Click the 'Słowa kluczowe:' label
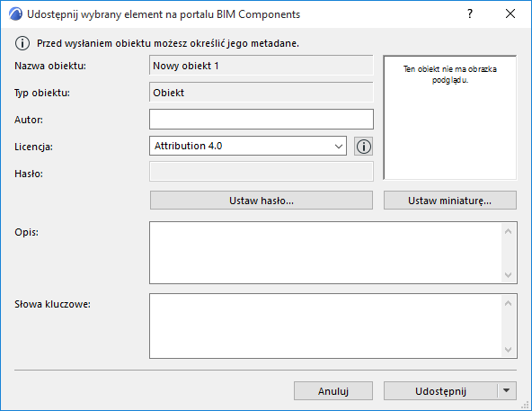 [x=53, y=304]
